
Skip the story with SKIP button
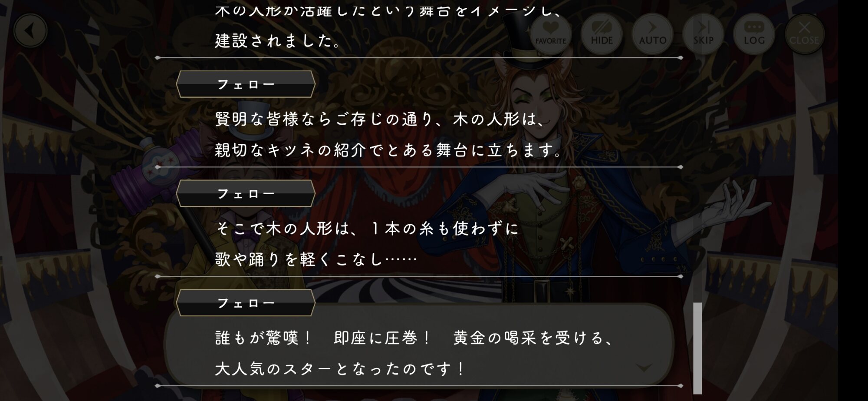703,33
